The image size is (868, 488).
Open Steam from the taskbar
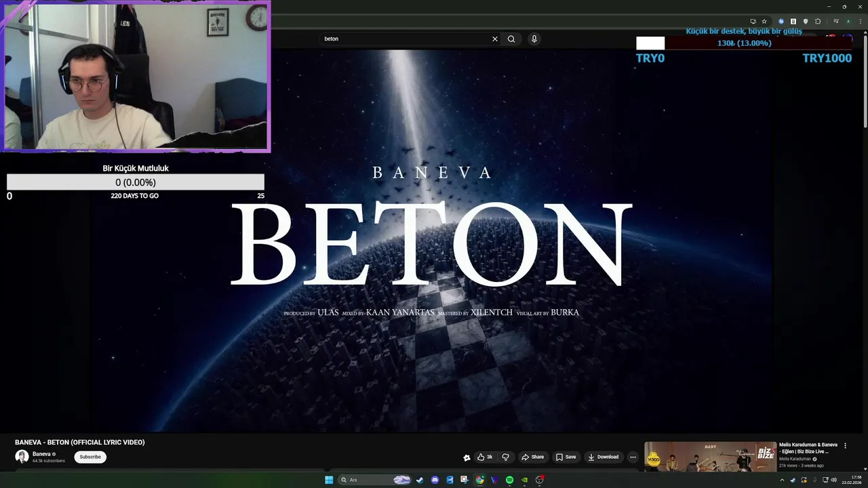pyautogui.click(x=420, y=480)
